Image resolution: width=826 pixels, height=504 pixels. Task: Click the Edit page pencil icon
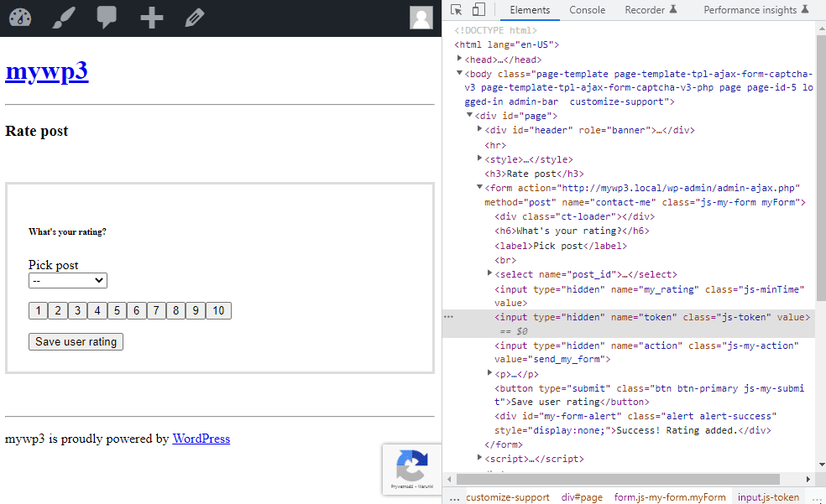(195, 18)
